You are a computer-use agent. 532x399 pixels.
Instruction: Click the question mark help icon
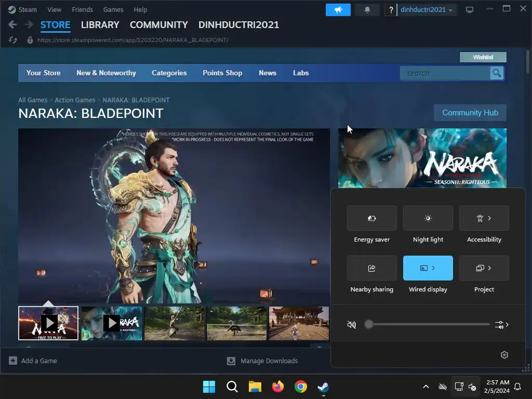tap(391, 10)
